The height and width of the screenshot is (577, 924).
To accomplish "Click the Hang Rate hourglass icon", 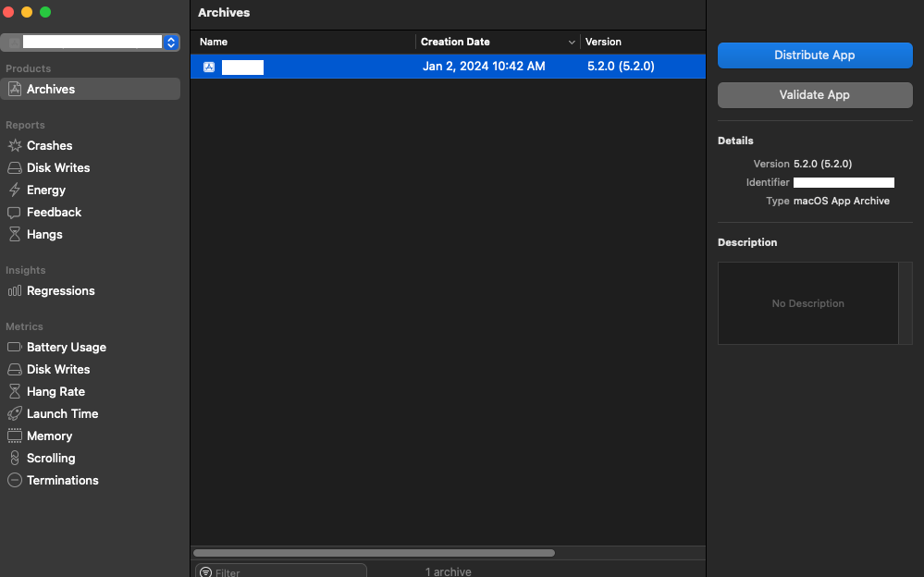I will pos(15,391).
